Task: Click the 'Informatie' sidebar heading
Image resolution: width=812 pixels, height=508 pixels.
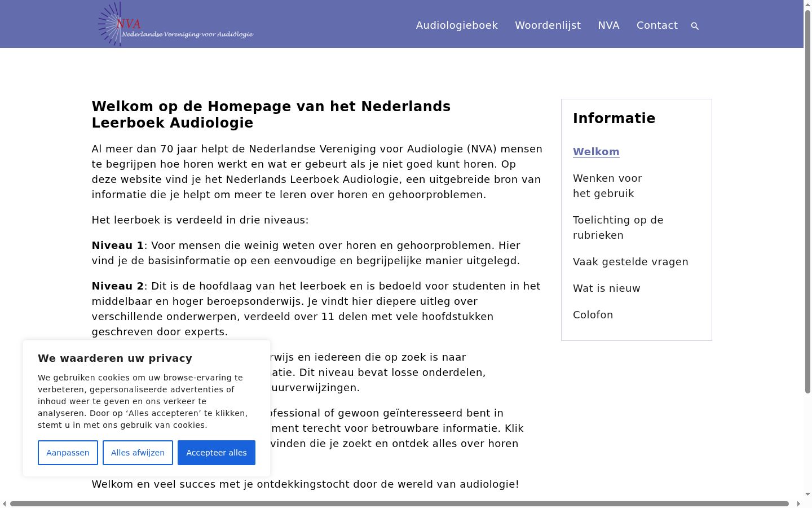Action: tap(614, 119)
